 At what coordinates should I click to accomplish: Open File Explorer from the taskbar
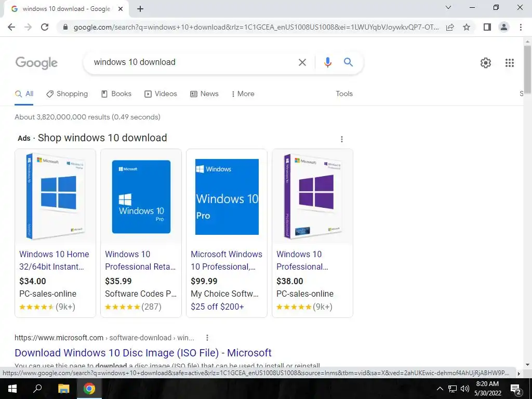pyautogui.click(x=63, y=389)
